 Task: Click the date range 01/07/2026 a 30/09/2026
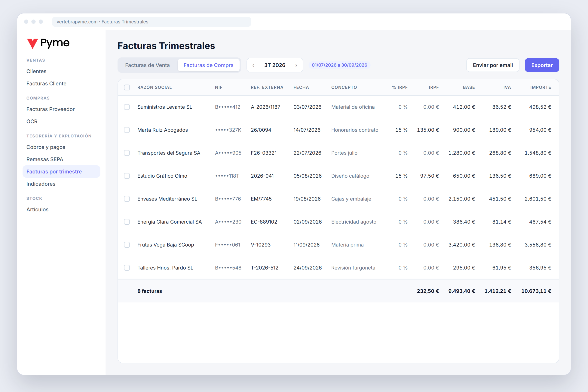[339, 65]
